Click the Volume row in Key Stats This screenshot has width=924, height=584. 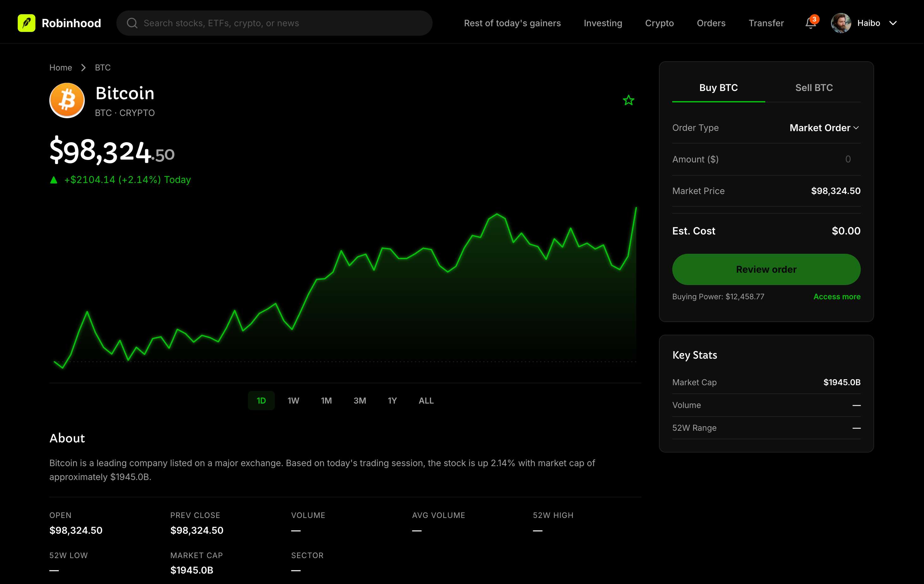(766, 405)
